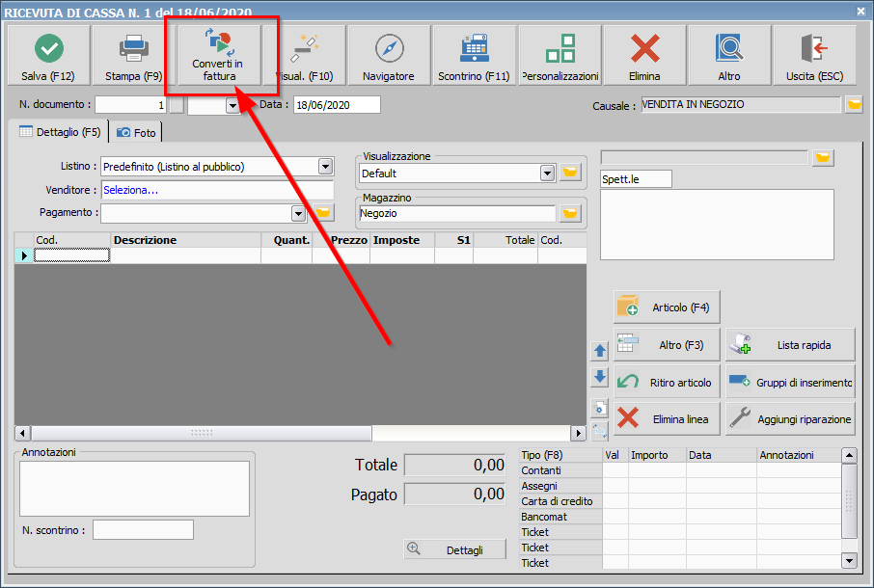The height and width of the screenshot is (588, 874).
Task: Click the swap icon beside Elimina linea
Action: 600,431
